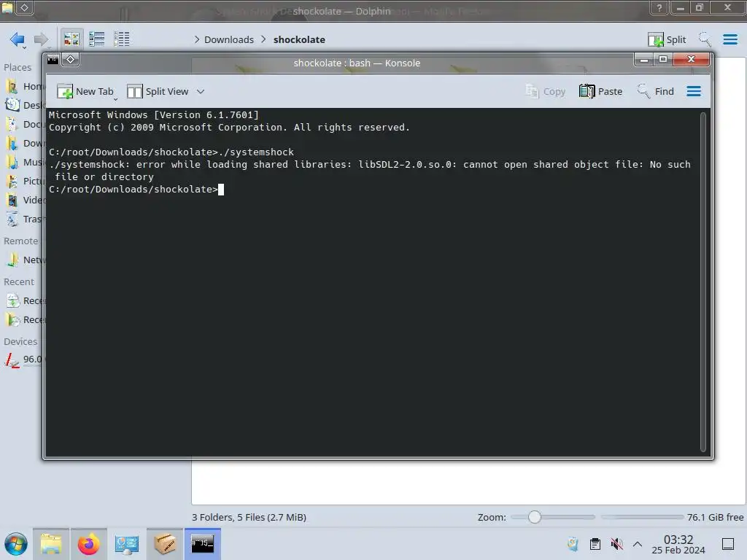Open Pictures in Dolphin Places
Viewport: 747px width, 560px height.
[24, 182]
